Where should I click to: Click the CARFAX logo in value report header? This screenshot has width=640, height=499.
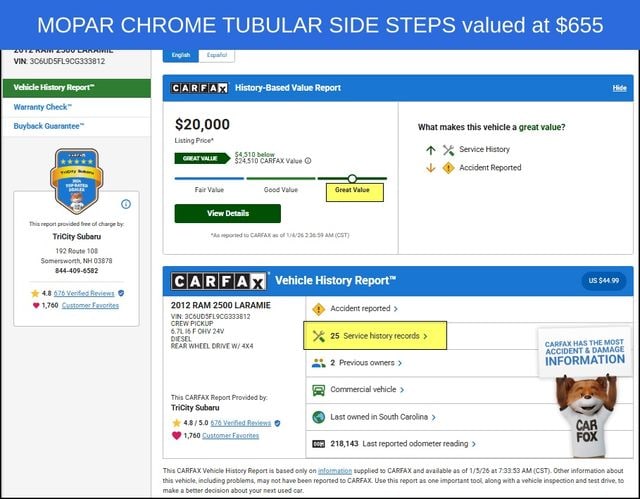pos(200,88)
